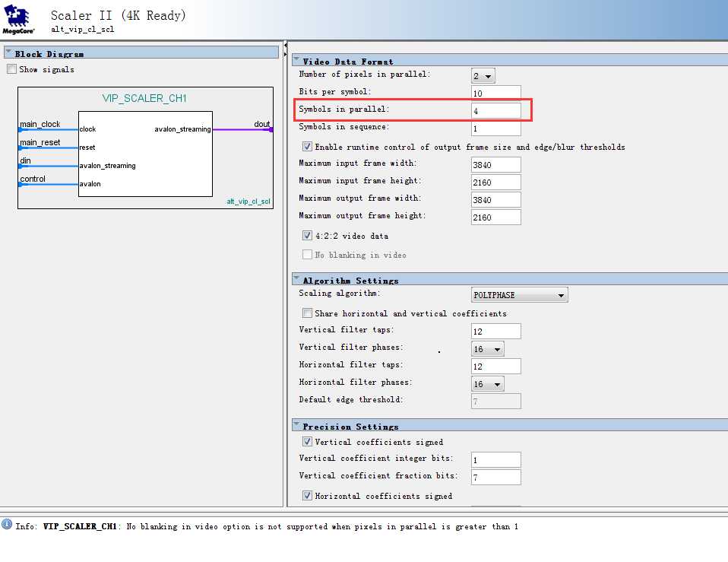Click the avalon_streaming output text
The height and width of the screenshot is (562, 728).
182,129
